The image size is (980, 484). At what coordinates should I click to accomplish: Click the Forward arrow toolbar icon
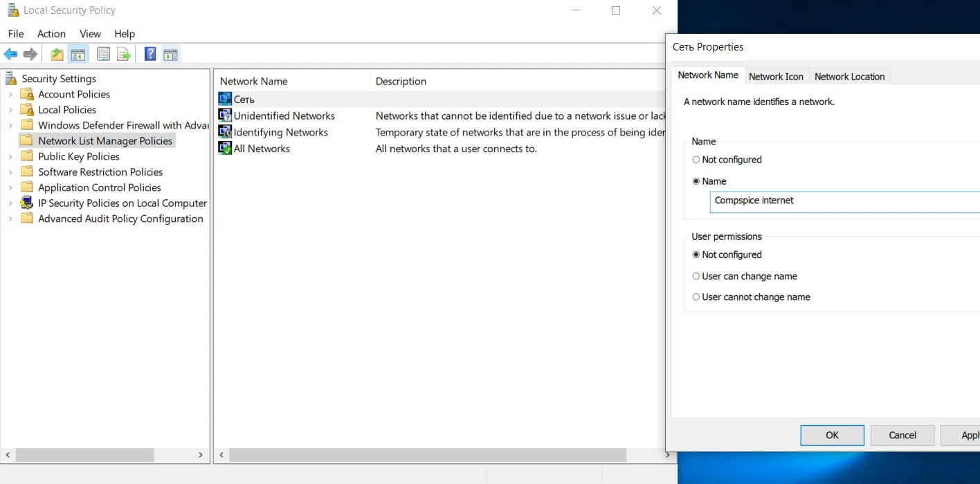(x=30, y=55)
